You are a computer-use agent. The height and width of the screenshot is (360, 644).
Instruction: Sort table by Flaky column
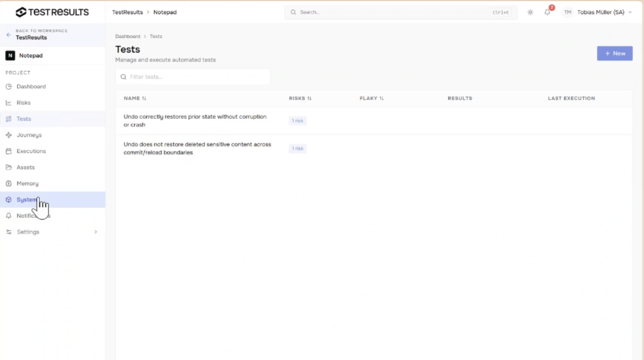372,98
